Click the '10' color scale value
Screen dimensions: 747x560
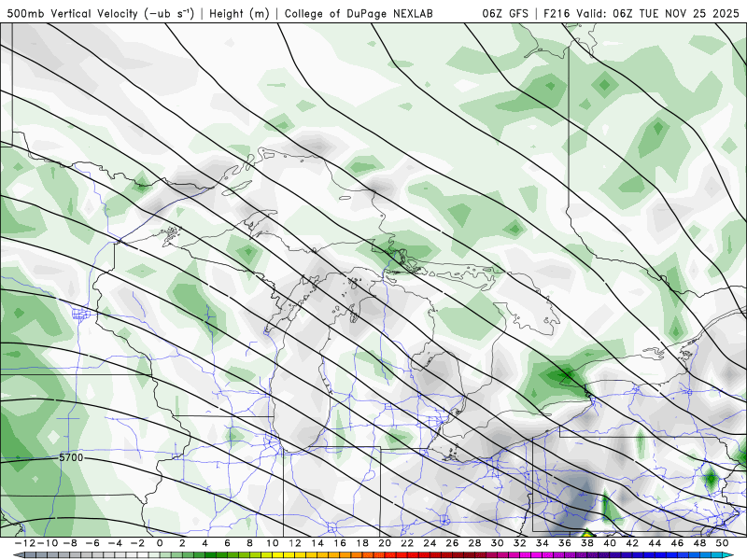tap(272, 543)
